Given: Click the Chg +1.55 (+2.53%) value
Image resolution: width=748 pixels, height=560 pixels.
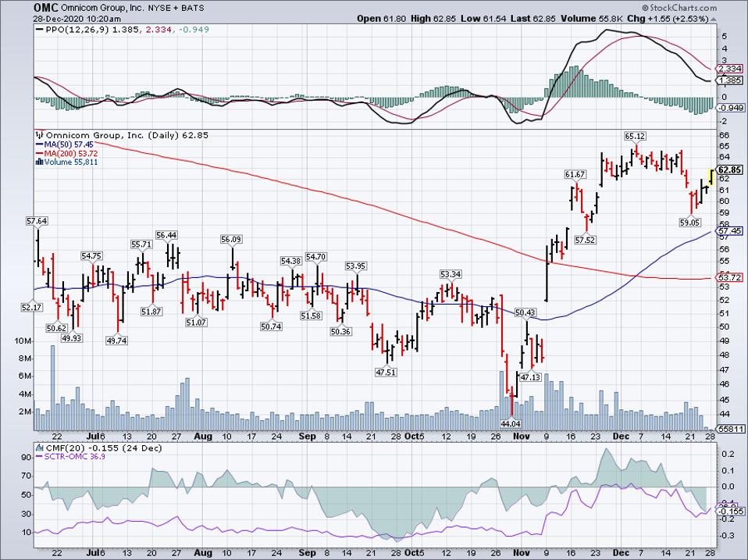Looking at the screenshot, I should [668, 19].
